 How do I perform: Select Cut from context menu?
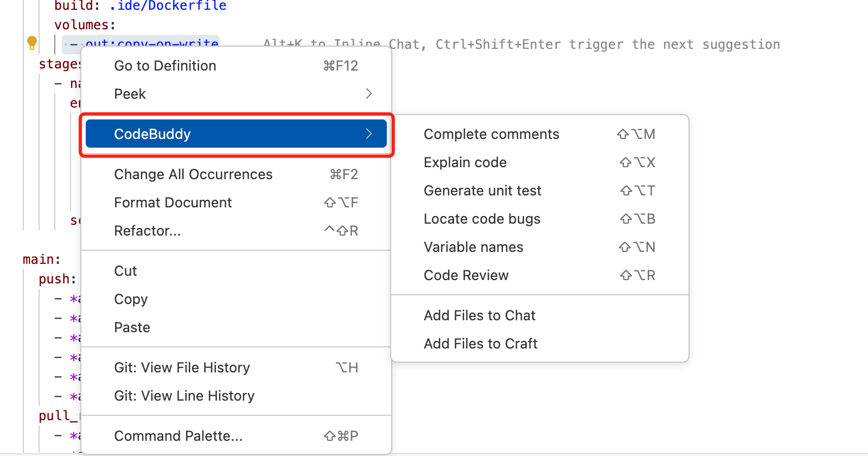pyautogui.click(x=236, y=271)
